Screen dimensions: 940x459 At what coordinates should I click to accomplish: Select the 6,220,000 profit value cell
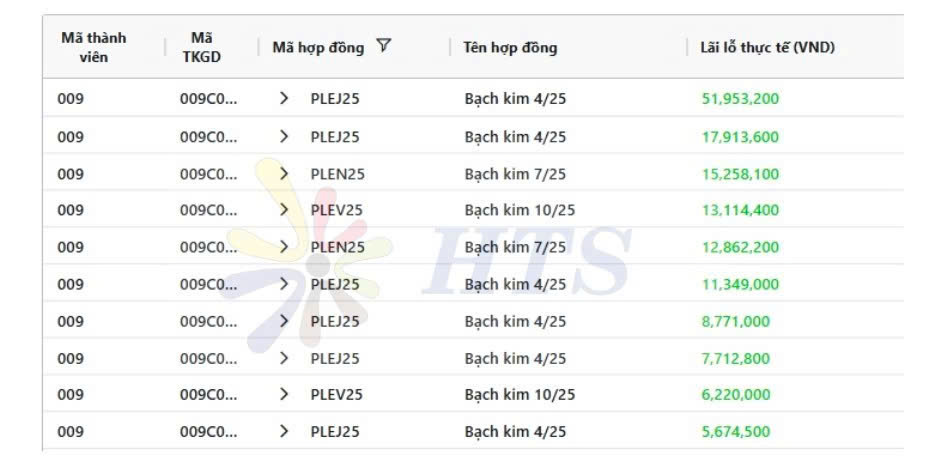tap(736, 394)
